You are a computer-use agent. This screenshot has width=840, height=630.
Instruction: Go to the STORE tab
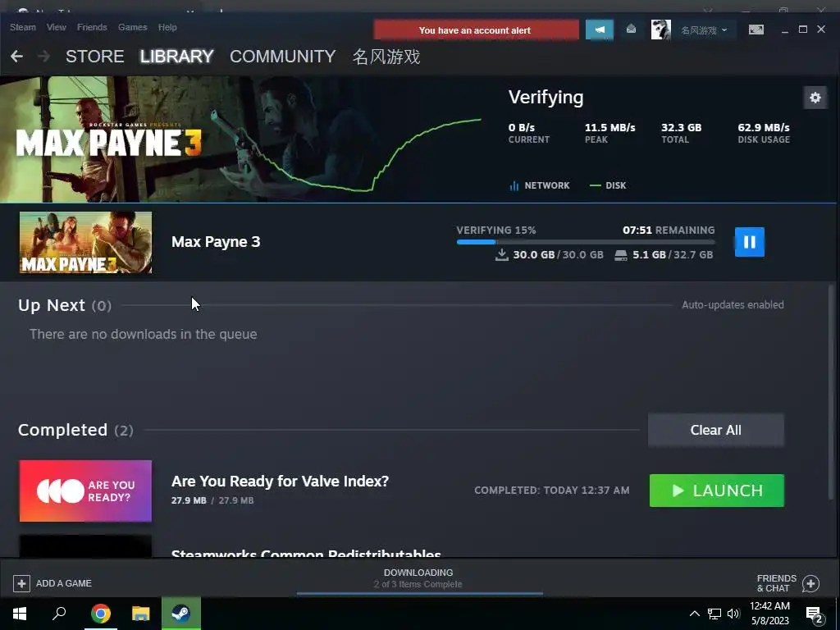pyautogui.click(x=95, y=57)
